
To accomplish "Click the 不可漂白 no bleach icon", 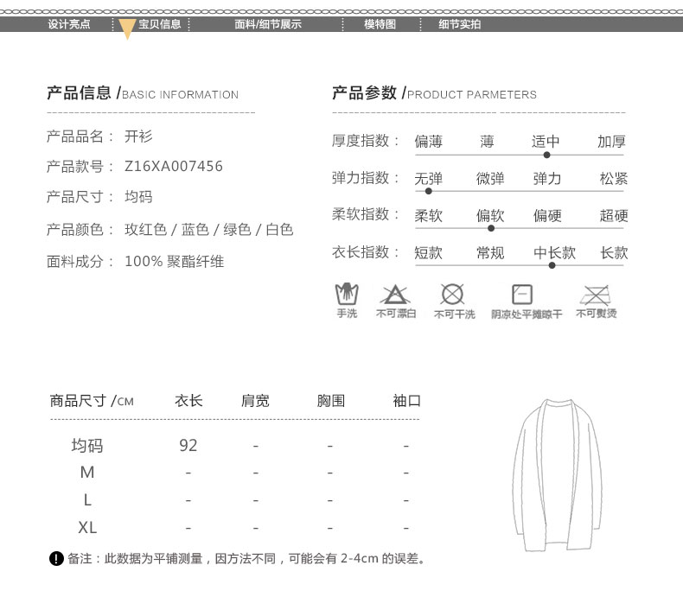I will point(395,295).
